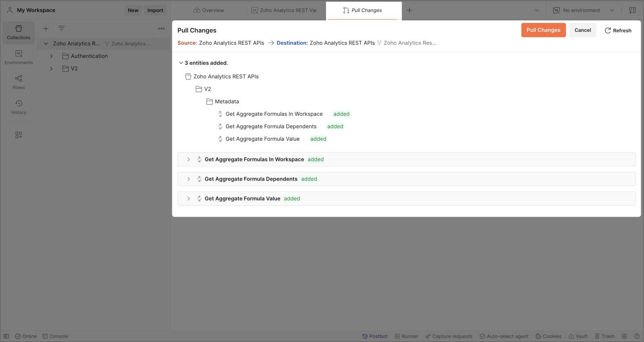The image size is (644, 342).
Task: Open the Flows sidebar panel
Action: 18,82
